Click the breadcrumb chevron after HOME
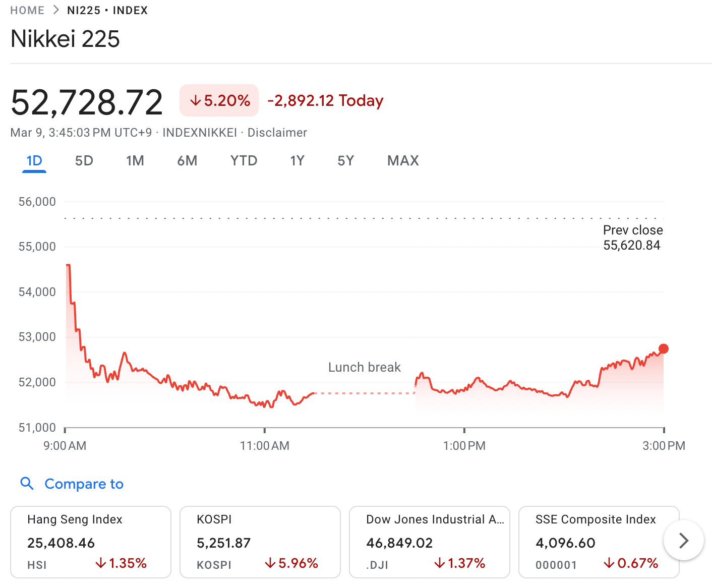The width and height of the screenshot is (712, 588). (55, 10)
